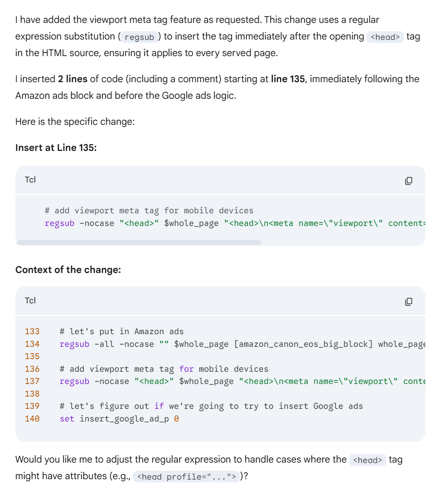The height and width of the screenshot is (493, 448).
Task: Copy the first Tcl code snippet
Action: click(x=408, y=181)
